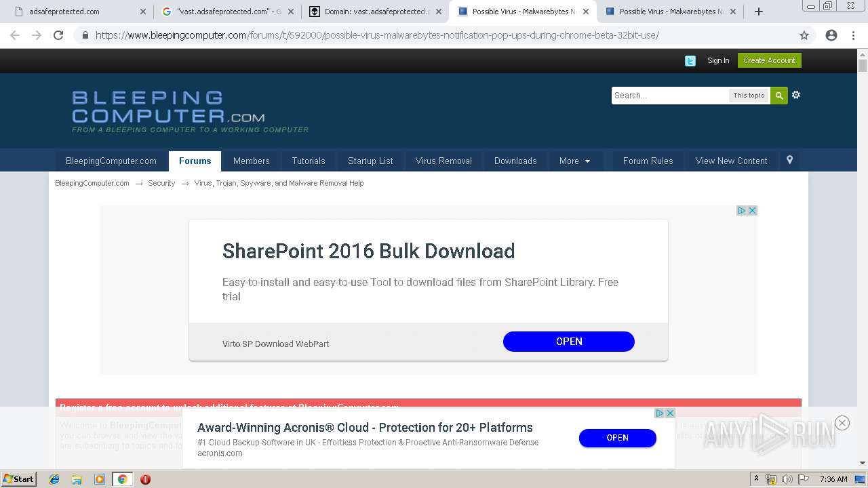Go to BleepingComputer.com nav item
This screenshot has height=488, width=868.
[111, 161]
